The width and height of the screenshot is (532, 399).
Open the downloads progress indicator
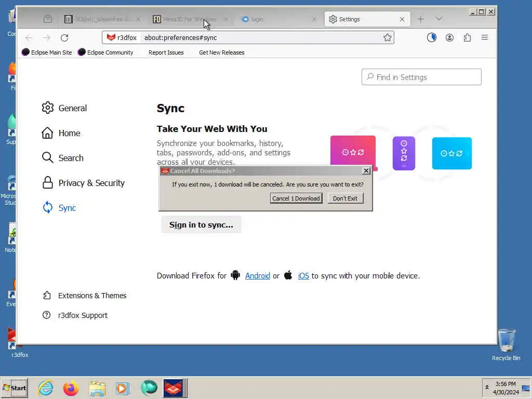click(x=432, y=37)
